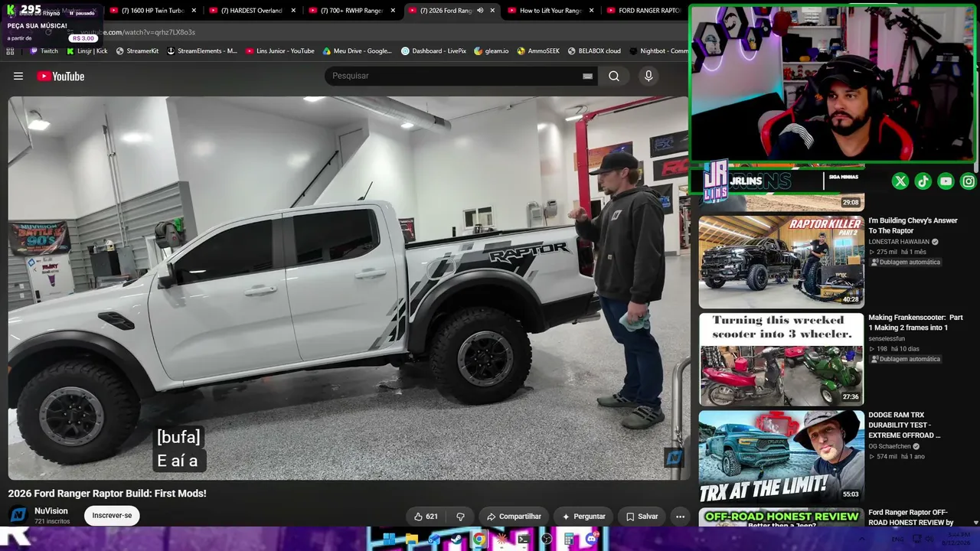Image resolution: width=980 pixels, height=551 pixels.
Task: Click the video player showing the white Raptor
Action: [348, 288]
